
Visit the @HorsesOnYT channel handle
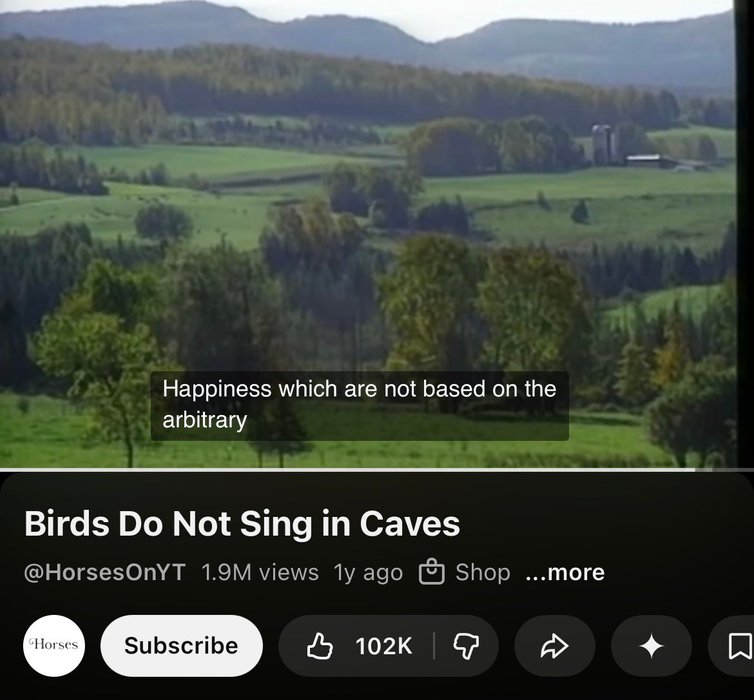(104, 572)
